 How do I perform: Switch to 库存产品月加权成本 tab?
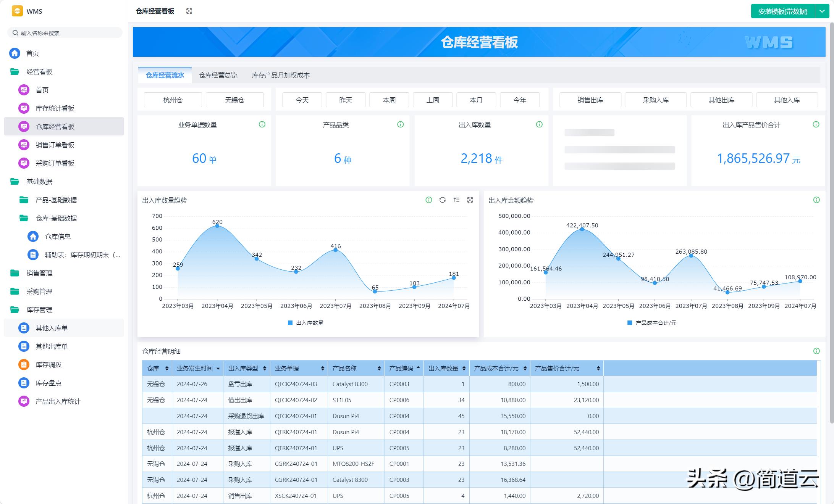[x=281, y=75]
